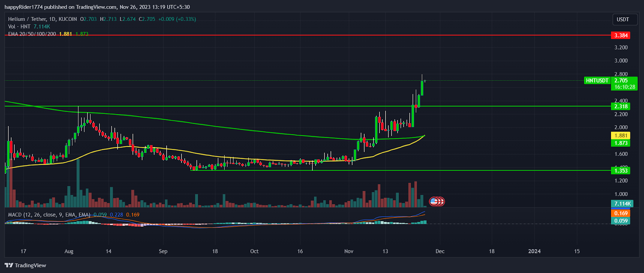This screenshot has height=273, width=644.
Task: Click the Aug label on time axis
Action: coord(69,251)
